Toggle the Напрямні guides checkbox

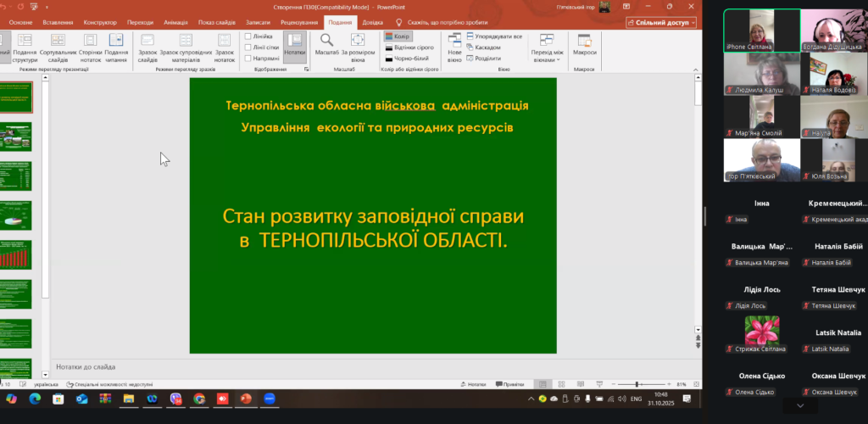[x=248, y=59]
